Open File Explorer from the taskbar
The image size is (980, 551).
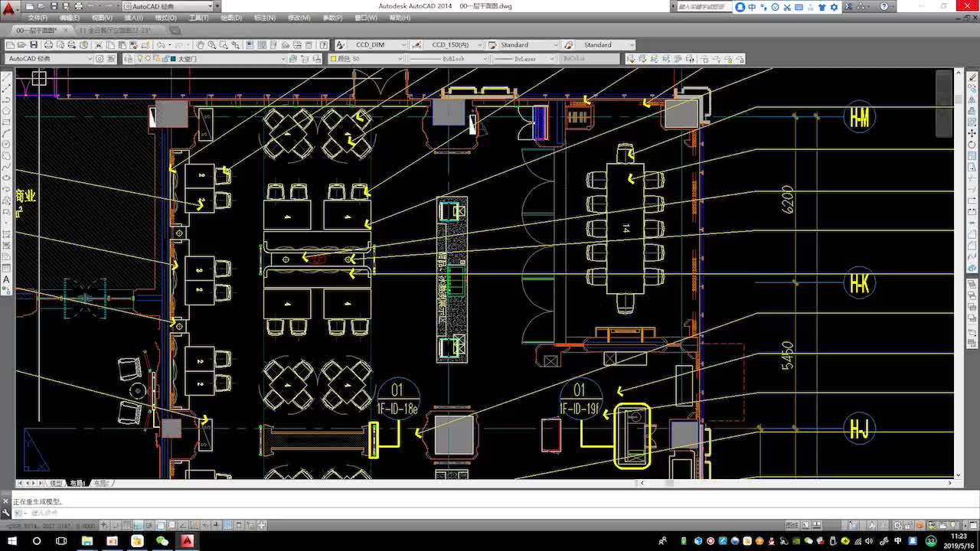pyautogui.click(x=87, y=541)
